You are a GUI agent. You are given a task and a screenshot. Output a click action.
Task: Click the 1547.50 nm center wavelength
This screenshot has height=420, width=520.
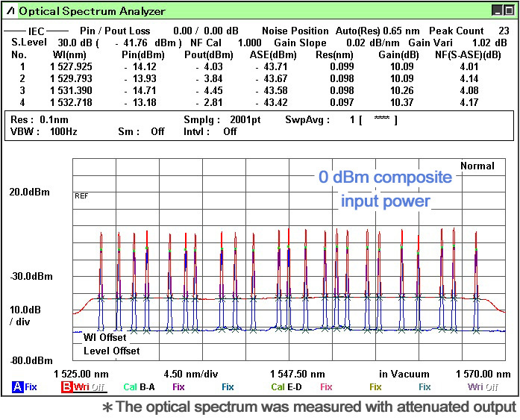point(297,374)
